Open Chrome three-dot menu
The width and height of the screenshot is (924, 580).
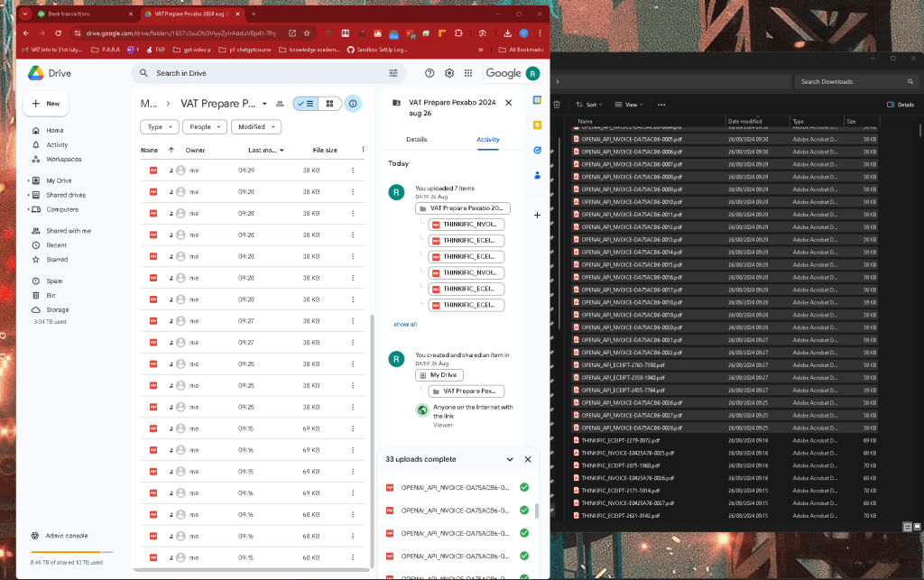click(x=540, y=33)
